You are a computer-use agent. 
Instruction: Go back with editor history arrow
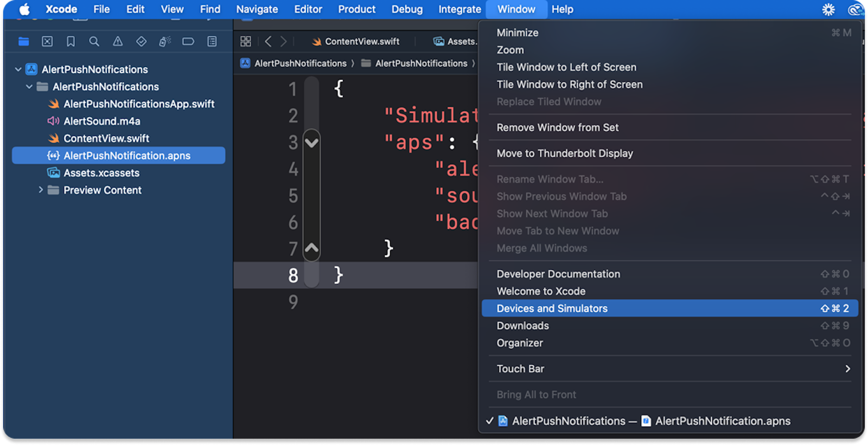(268, 41)
